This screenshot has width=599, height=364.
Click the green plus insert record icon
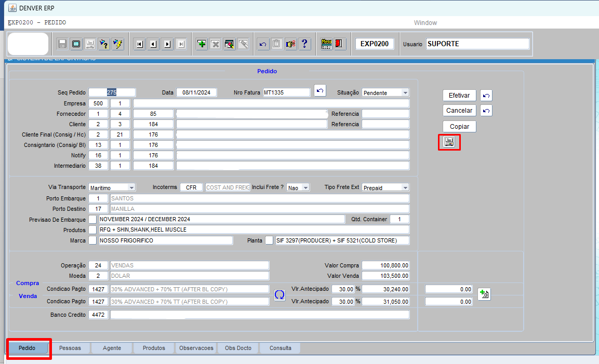pos(202,44)
